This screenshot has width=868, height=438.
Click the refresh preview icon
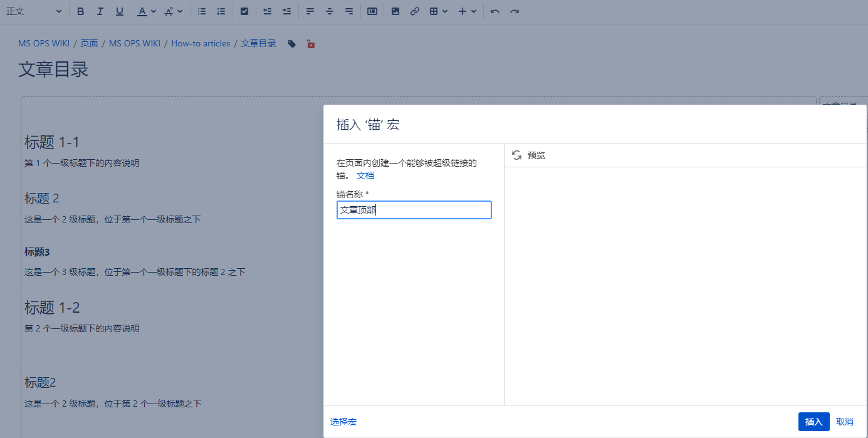517,155
